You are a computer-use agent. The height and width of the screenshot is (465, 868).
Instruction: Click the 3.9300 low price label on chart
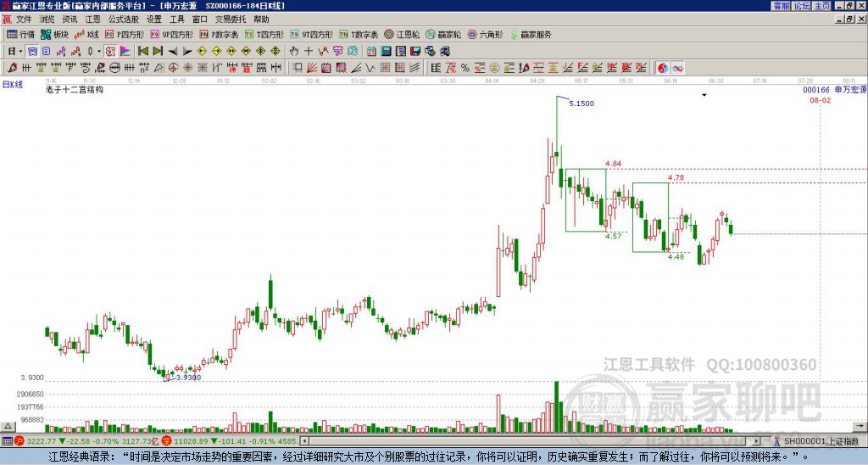[188, 378]
